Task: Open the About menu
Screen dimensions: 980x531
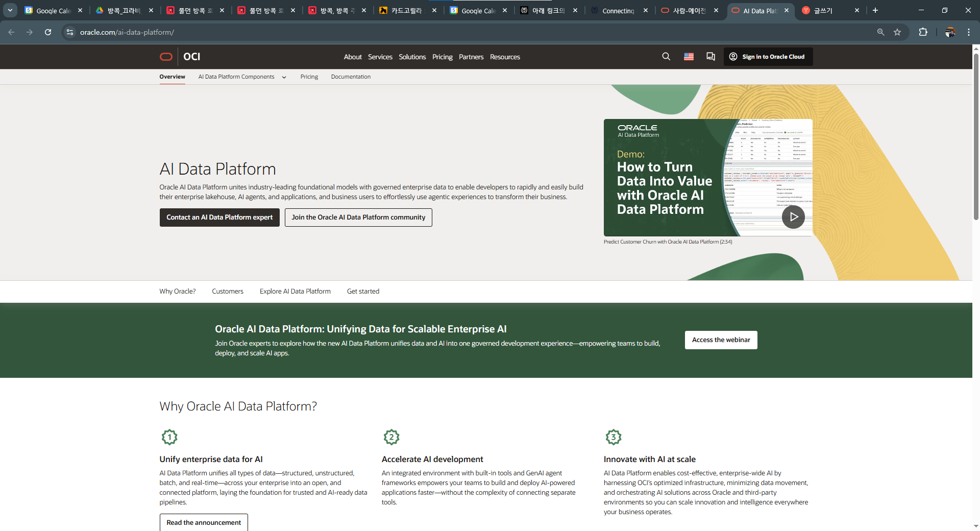Action: pos(353,57)
